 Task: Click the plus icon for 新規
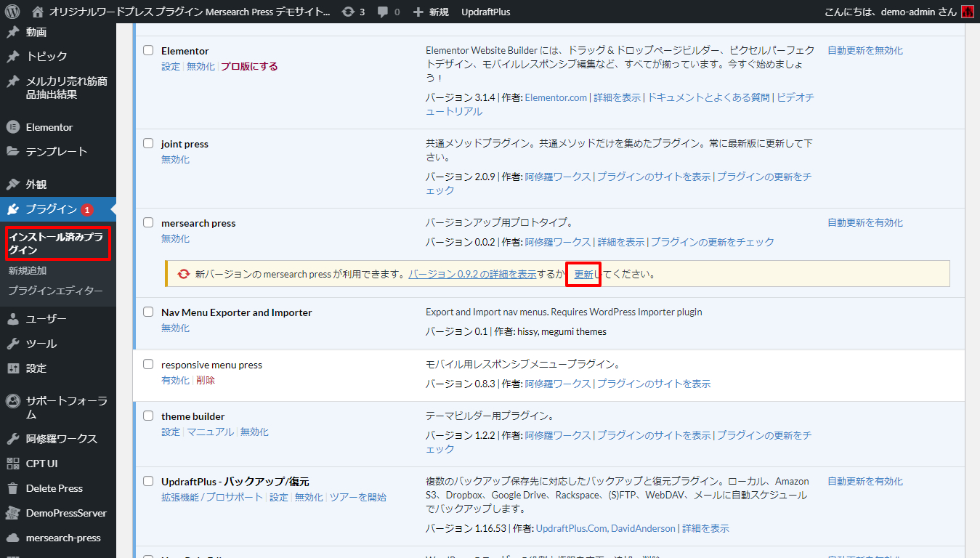click(418, 12)
